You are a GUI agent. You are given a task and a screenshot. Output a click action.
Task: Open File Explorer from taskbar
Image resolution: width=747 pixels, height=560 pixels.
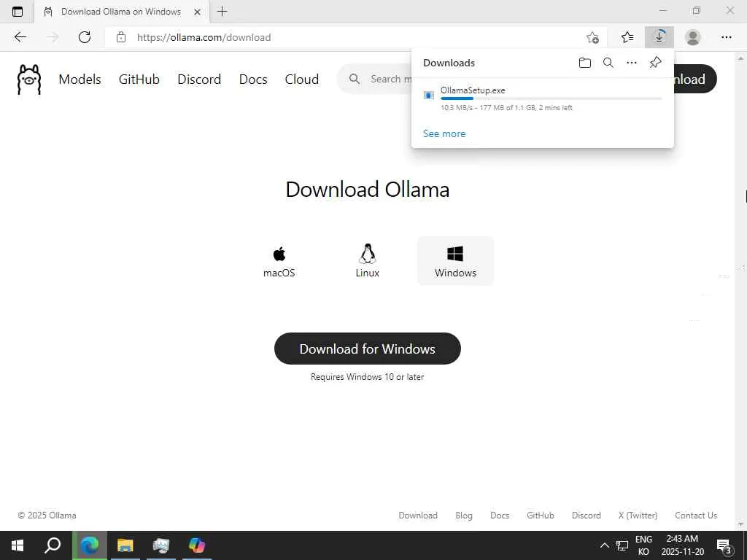point(125,545)
